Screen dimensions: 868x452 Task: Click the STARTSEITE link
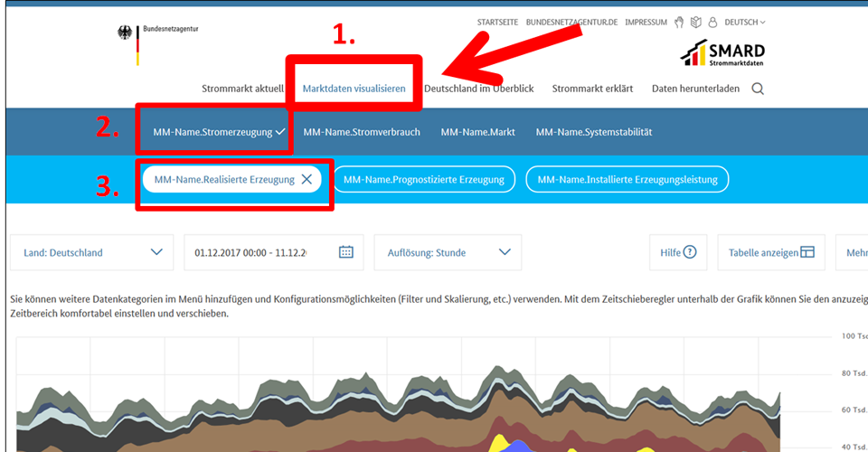click(x=497, y=22)
